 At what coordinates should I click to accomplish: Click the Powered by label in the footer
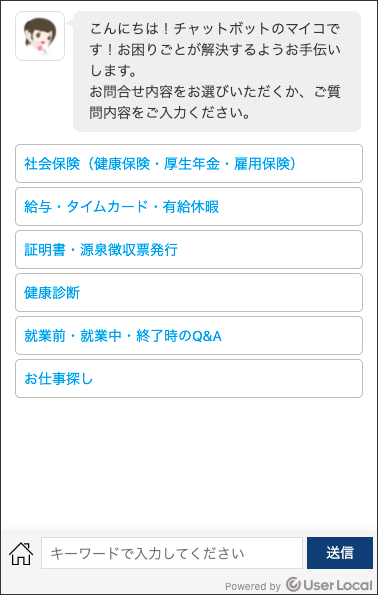click(x=253, y=586)
